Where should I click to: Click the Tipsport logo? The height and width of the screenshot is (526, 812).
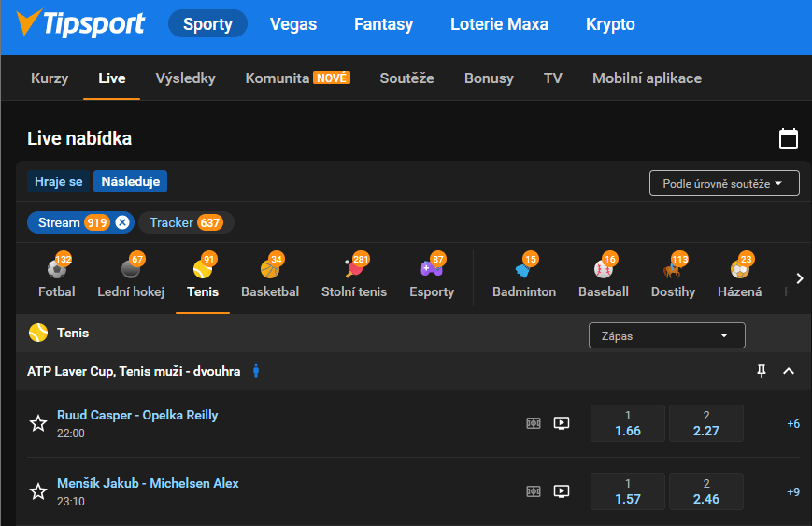click(80, 23)
